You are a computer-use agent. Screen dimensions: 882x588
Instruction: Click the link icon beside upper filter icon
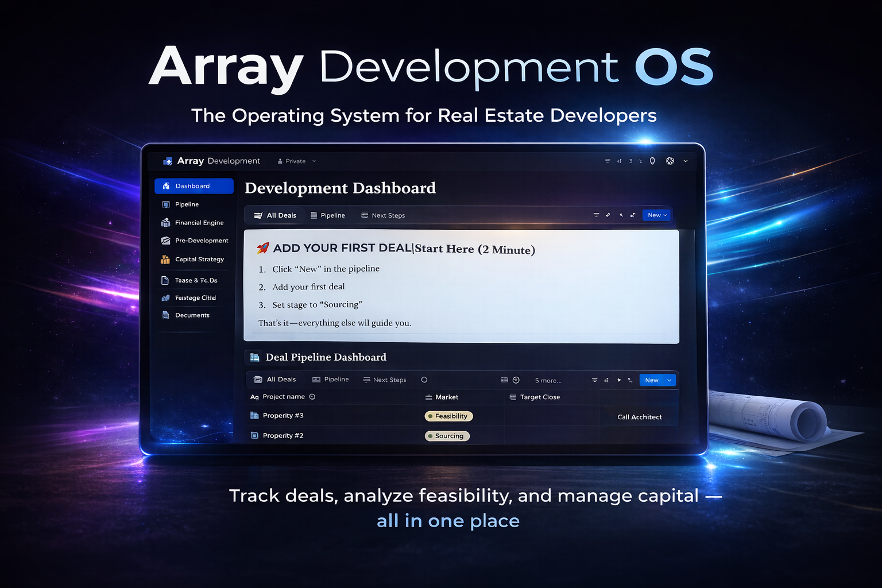click(608, 215)
